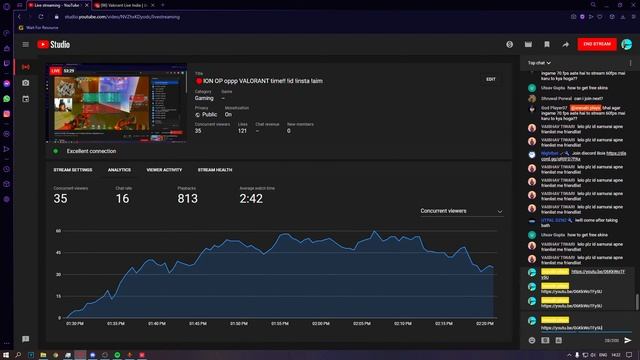Click the YouTube Studio logo
The width and height of the screenshot is (640, 360).
53,44
